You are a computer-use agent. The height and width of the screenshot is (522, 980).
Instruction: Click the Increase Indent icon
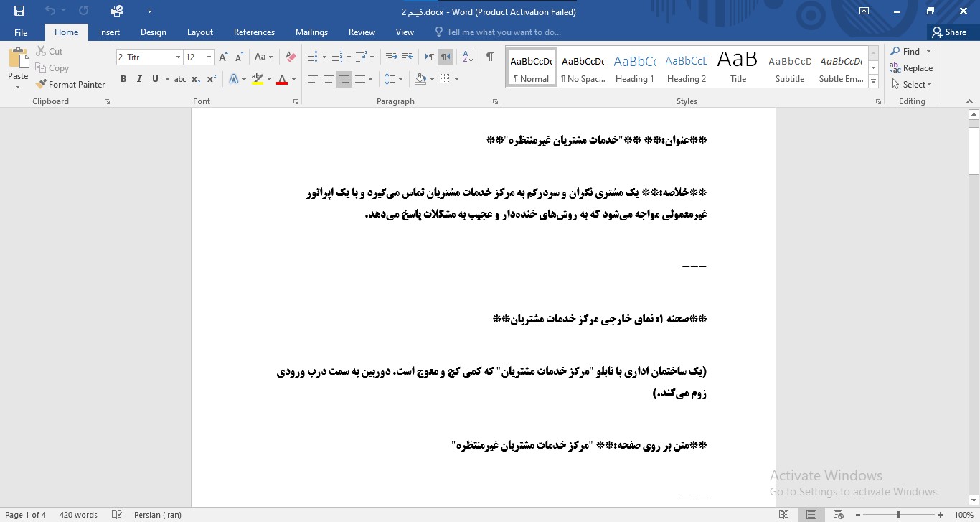click(x=407, y=57)
